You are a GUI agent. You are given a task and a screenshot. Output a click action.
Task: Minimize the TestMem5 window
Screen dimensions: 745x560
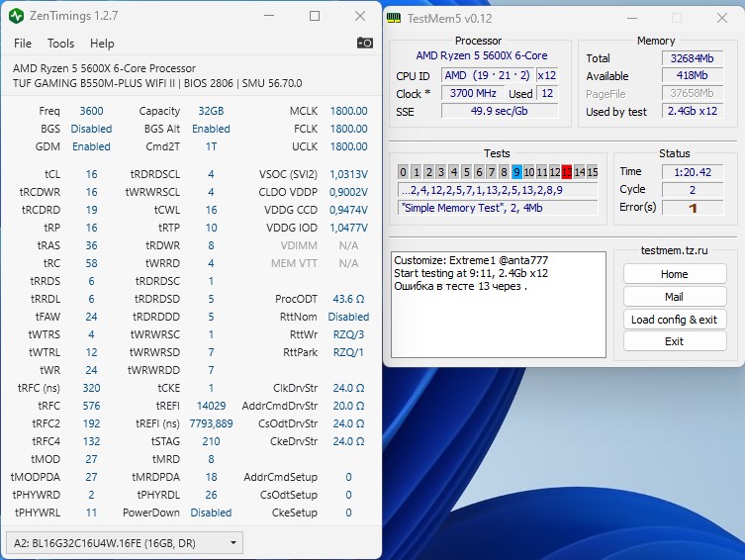[x=632, y=18]
